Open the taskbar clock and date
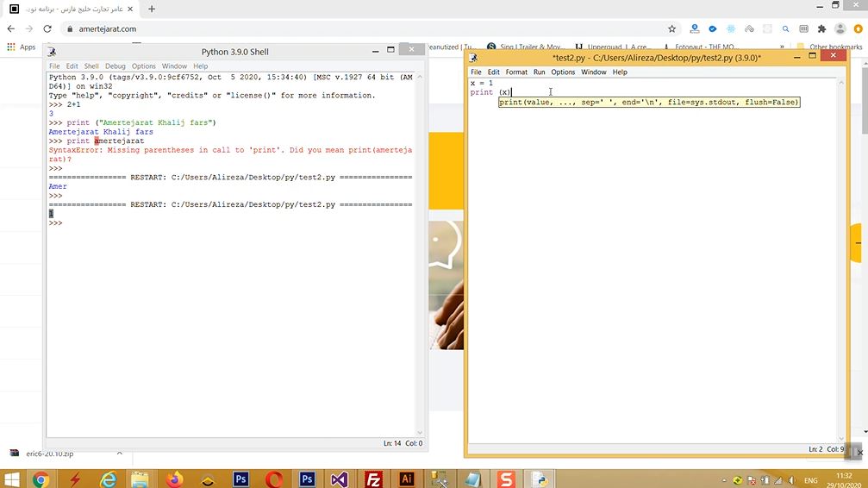The image size is (868, 488). 844,479
